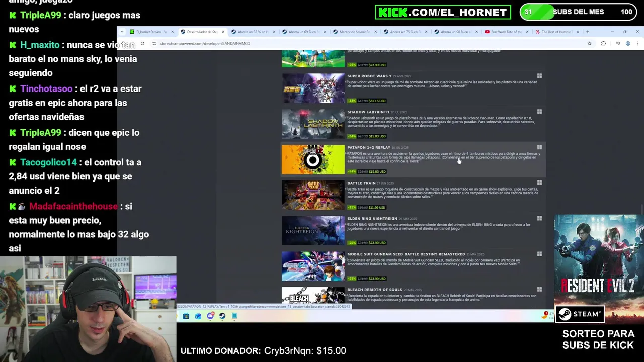Click the Windows platform icon for Gundam Seed Battle Destiny

539,254
